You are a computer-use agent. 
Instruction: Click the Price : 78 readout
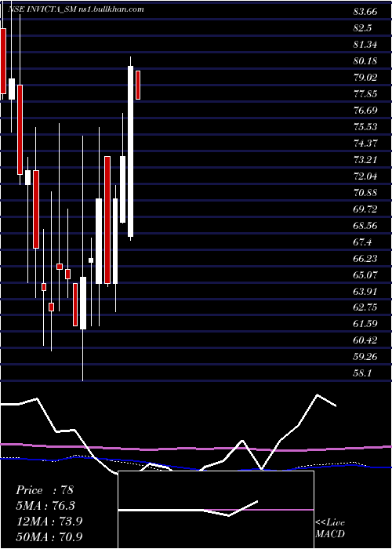[x=45, y=490]
